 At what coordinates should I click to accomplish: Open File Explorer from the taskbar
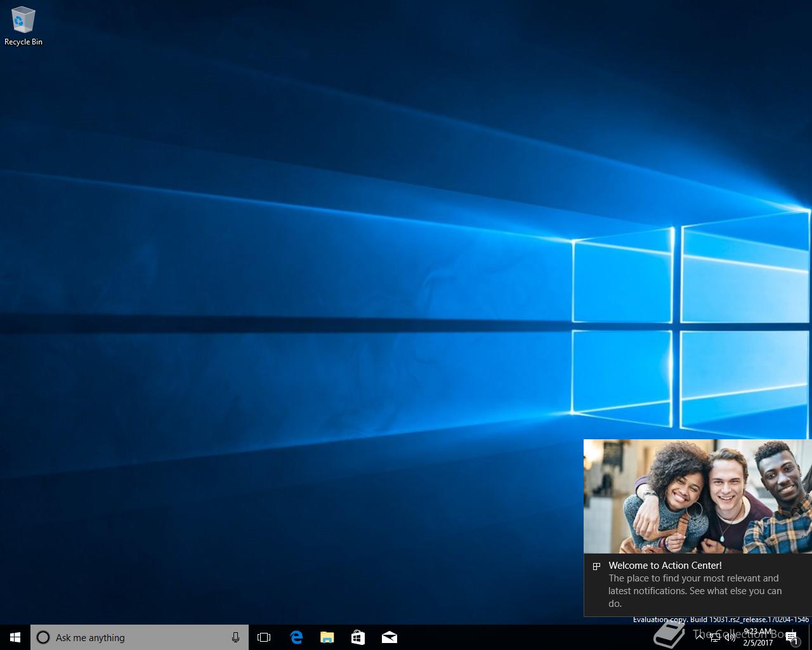327,637
